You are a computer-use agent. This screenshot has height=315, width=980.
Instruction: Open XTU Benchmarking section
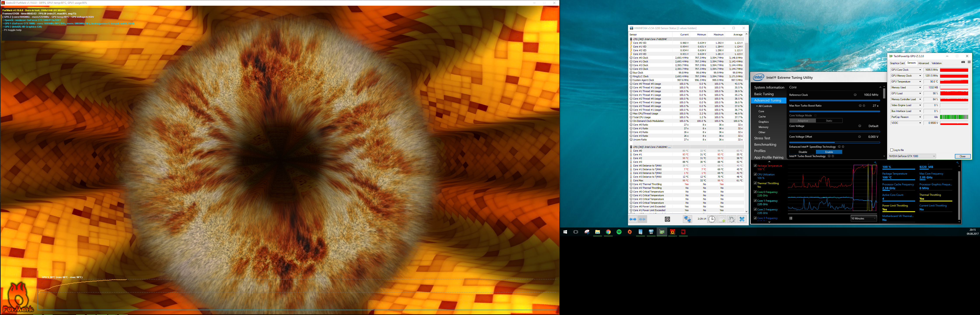[x=765, y=145]
